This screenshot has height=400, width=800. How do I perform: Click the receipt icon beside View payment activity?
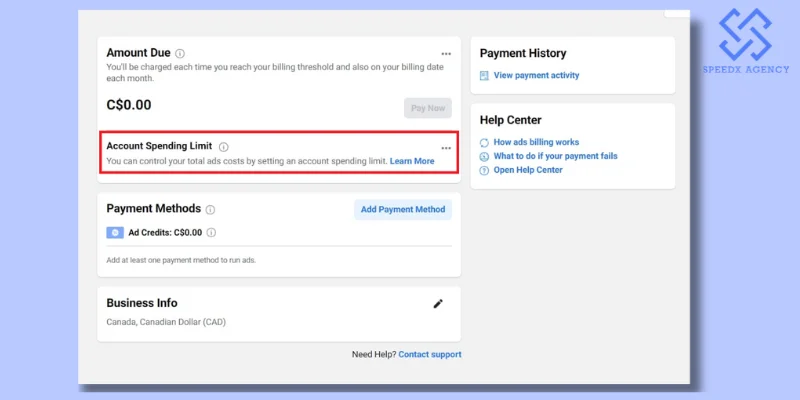click(x=485, y=76)
